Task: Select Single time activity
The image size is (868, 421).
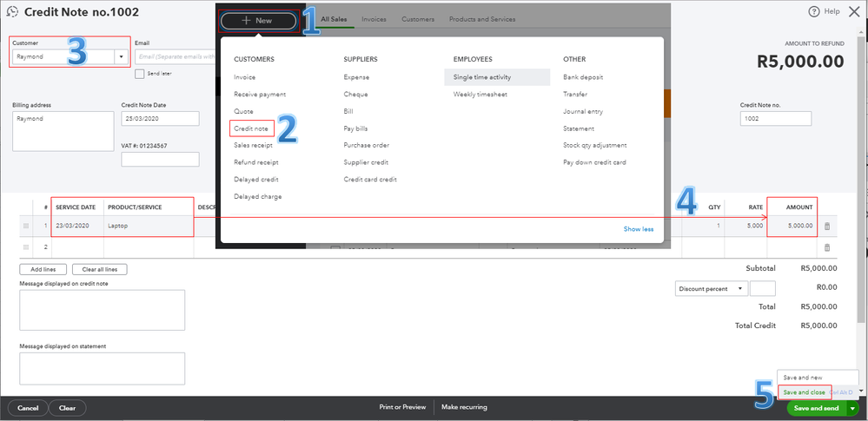Action: (x=497, y=77)
